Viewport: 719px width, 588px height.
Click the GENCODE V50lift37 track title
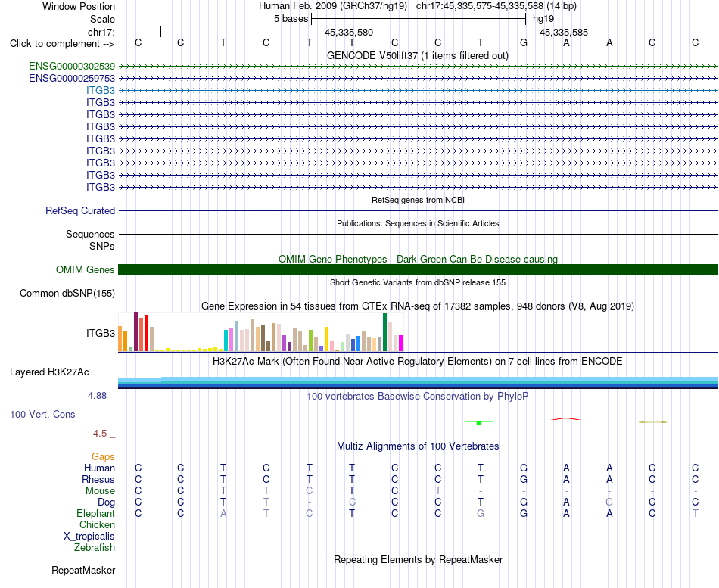(418, 55)
